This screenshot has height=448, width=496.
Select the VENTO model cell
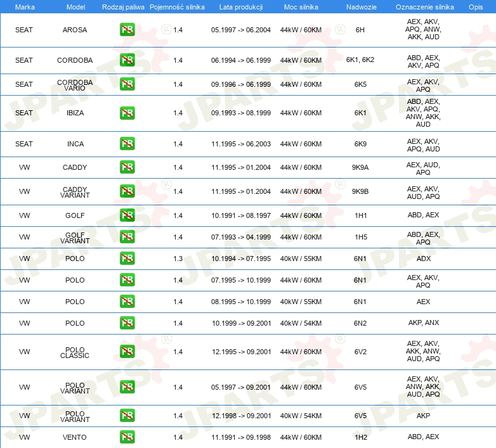(75, 437)
